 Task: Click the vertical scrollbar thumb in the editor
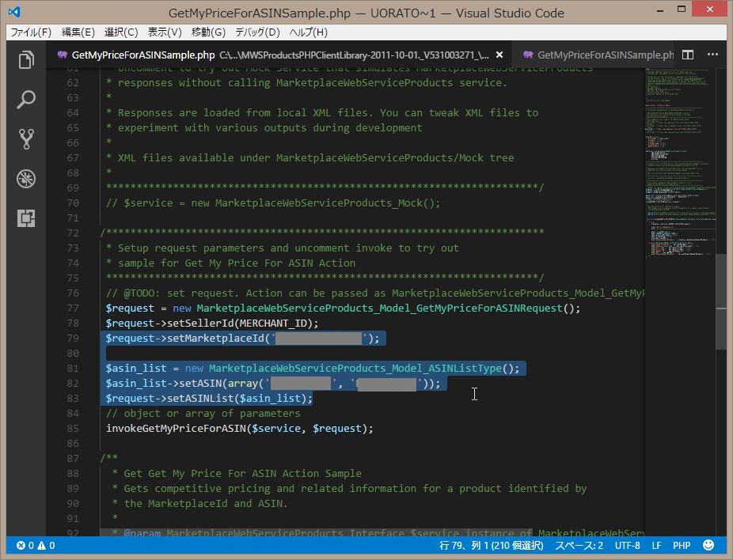(721, 301)
